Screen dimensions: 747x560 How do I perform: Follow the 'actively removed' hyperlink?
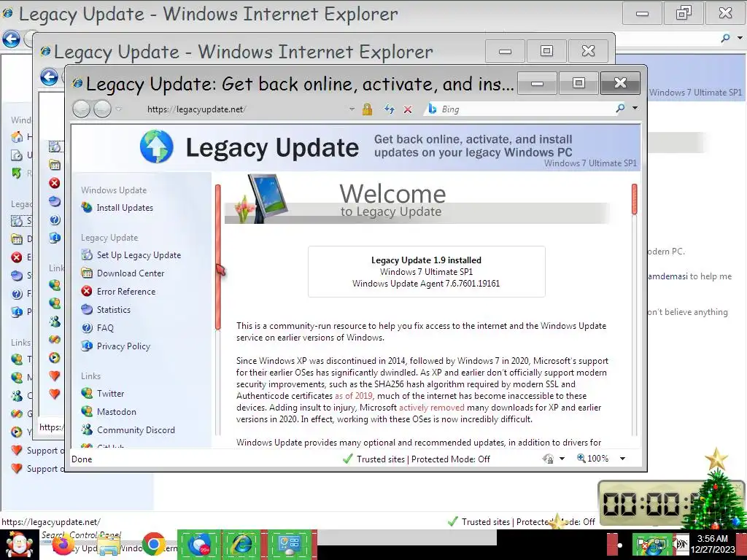click(x=432, y=408)
